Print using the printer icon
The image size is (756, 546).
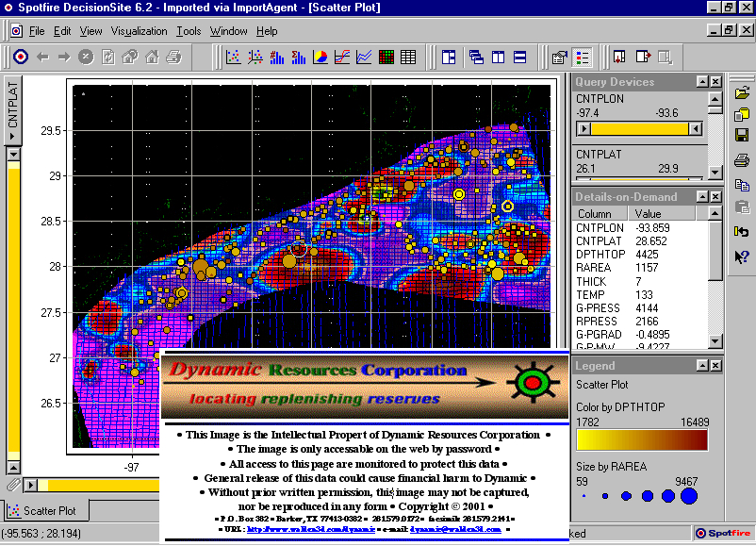(742, 159)
